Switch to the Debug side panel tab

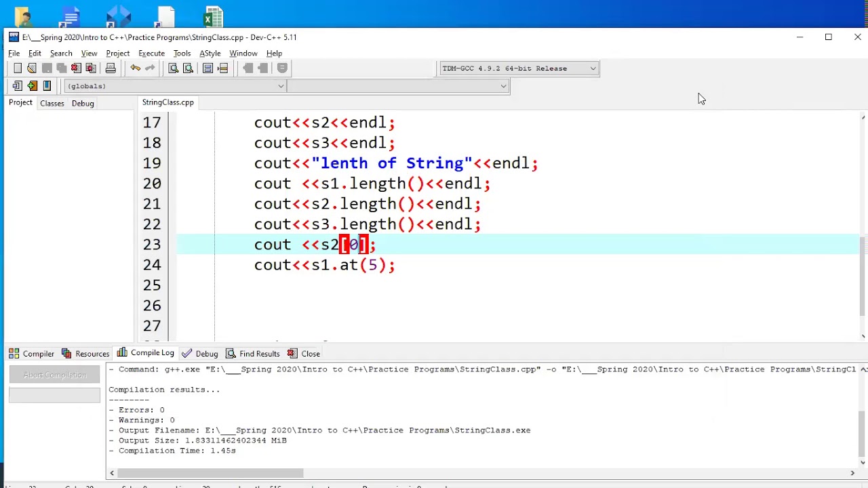pos(83,103)
